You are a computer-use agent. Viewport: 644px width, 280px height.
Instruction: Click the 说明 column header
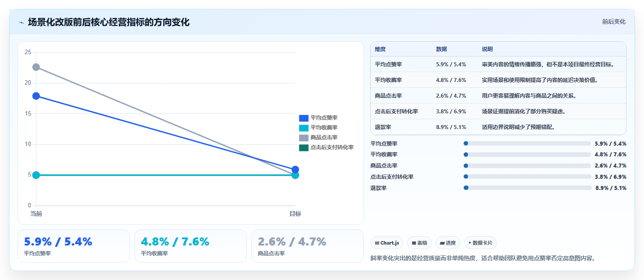click(x=487, y=49)
